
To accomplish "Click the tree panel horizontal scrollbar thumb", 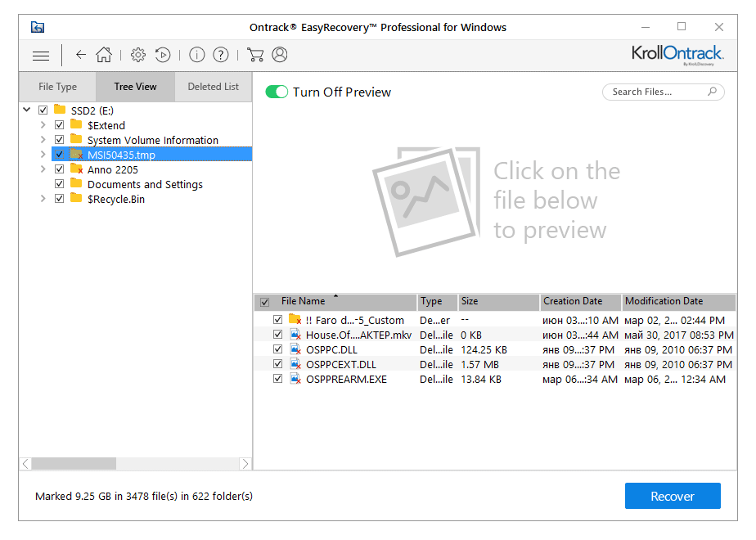I will click(74, 464).
